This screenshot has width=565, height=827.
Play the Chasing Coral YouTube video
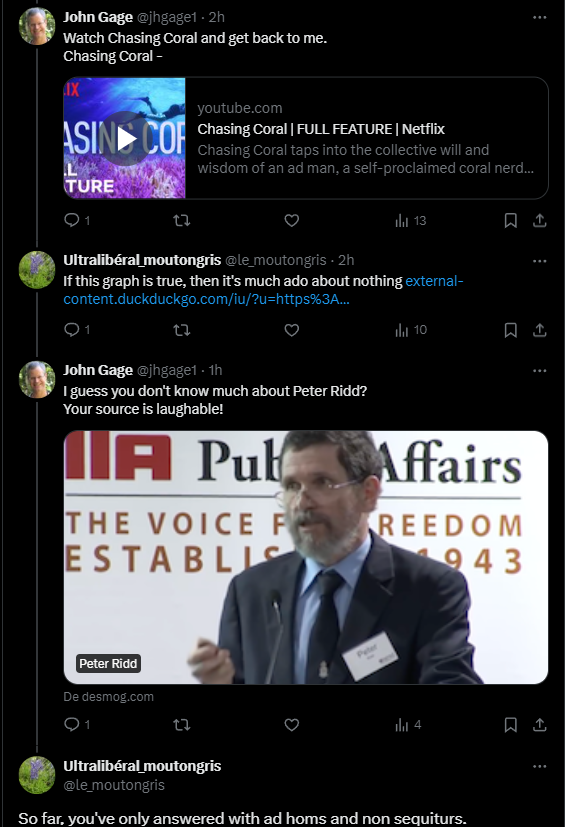coord(125,138)
